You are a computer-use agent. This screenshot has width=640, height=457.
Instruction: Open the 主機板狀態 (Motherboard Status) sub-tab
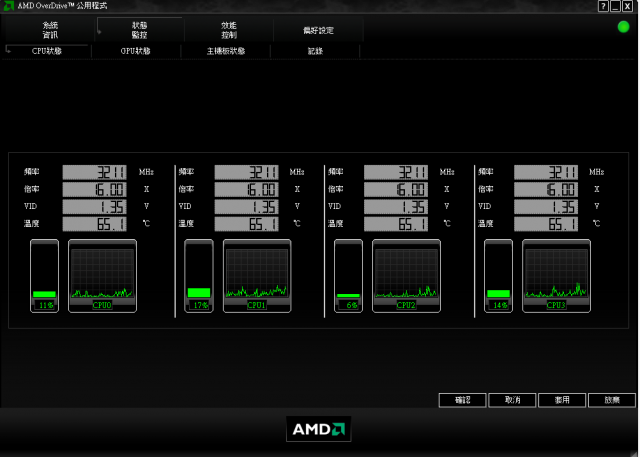tap(226, 51)
